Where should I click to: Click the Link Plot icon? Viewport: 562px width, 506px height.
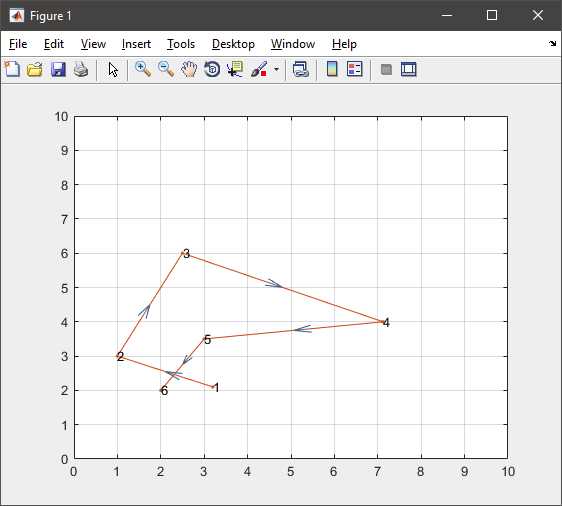click(301, 69)
